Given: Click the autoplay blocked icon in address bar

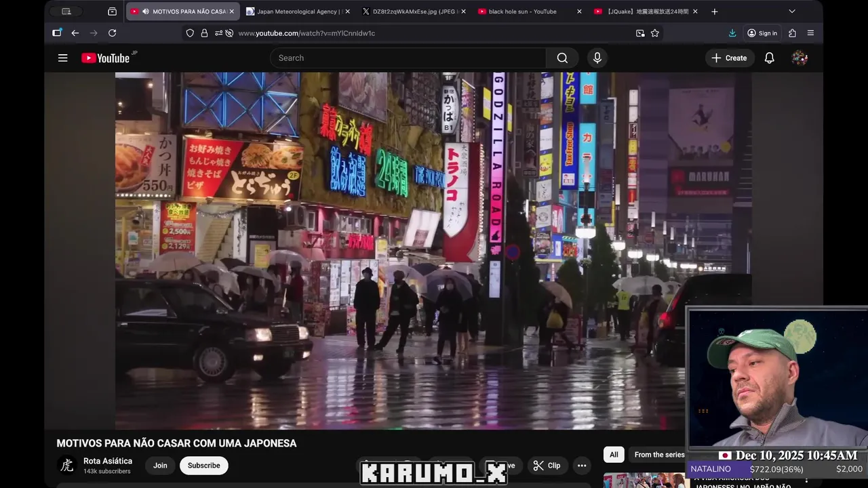Looking at the screenshot, I should pos(229,33).
